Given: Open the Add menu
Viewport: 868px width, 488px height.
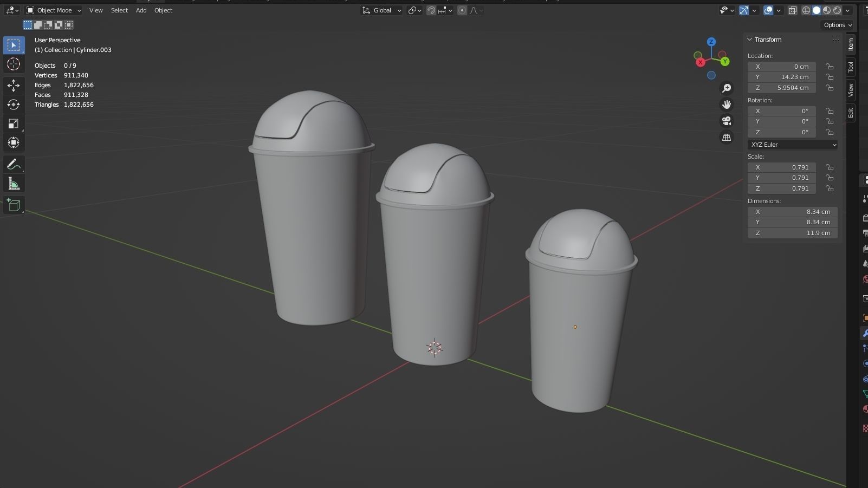Looking at the screenshot, I should [141, 10].
